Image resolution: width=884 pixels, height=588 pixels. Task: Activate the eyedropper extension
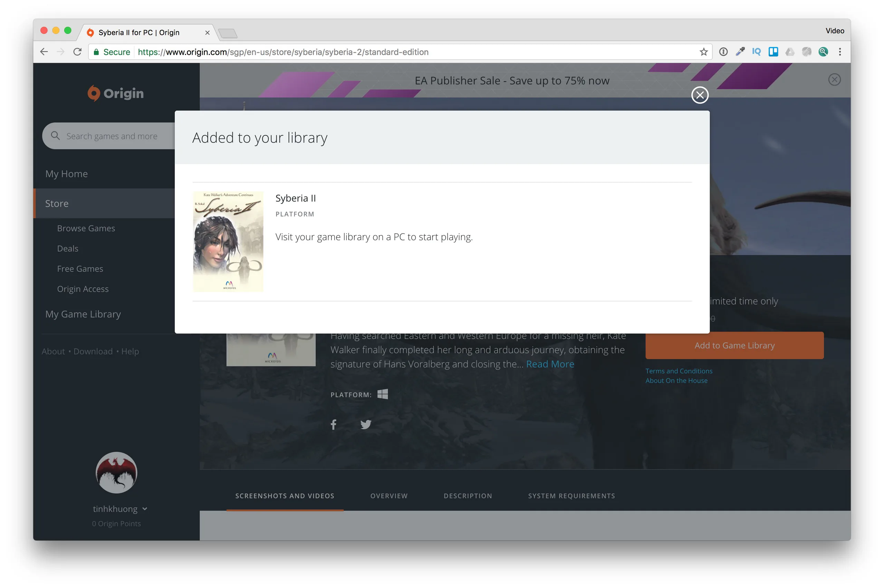tap(740, 52)
